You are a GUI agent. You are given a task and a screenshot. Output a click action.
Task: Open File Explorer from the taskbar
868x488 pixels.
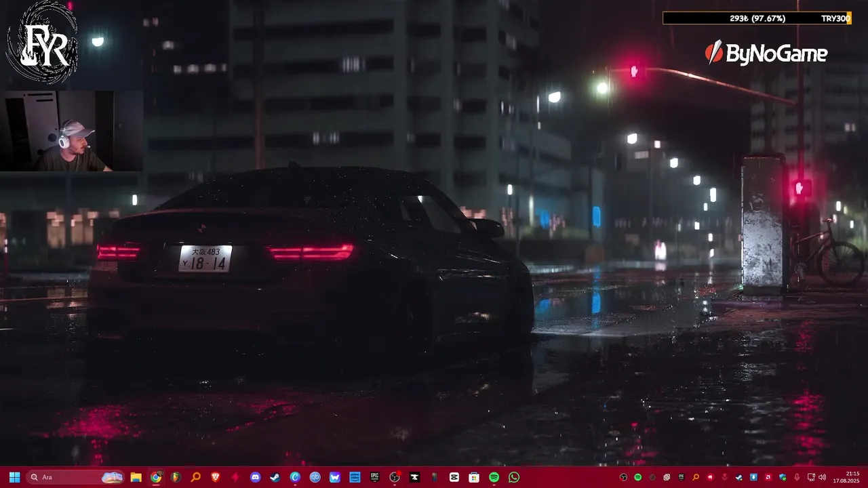[136, 477]
